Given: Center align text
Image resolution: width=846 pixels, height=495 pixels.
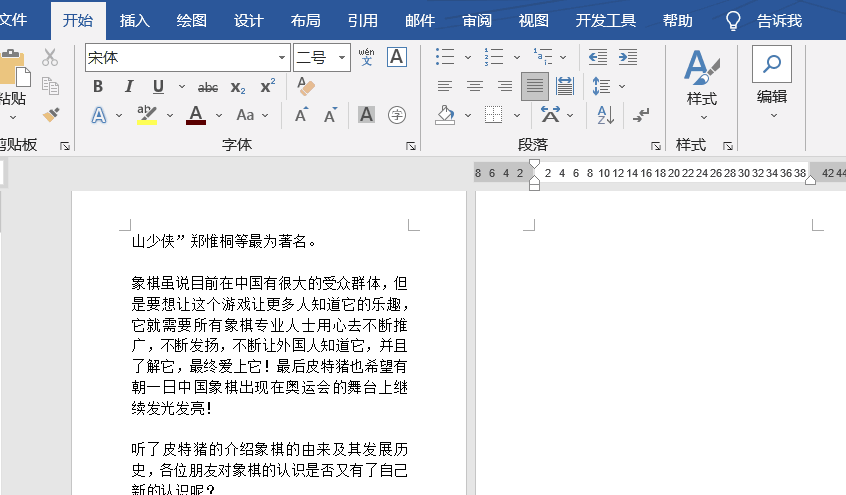Looking at the screenshot, I should [x=475, y=86].
